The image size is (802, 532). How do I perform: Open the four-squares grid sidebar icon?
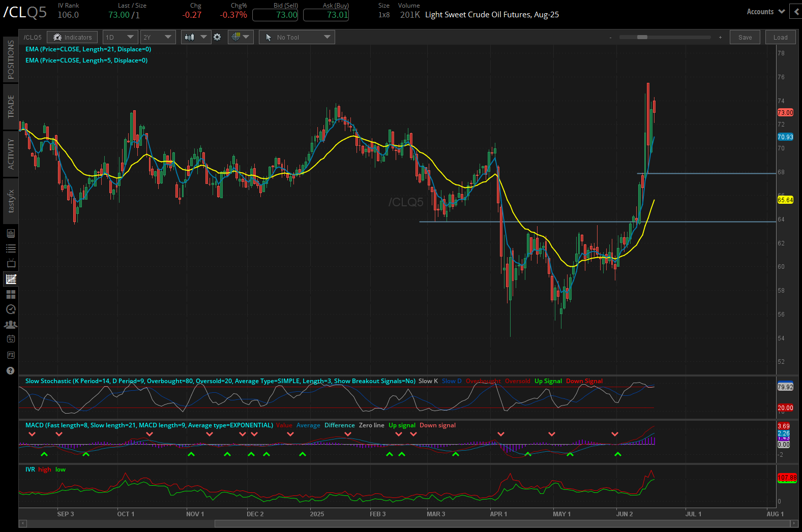[x=11, y=294]
